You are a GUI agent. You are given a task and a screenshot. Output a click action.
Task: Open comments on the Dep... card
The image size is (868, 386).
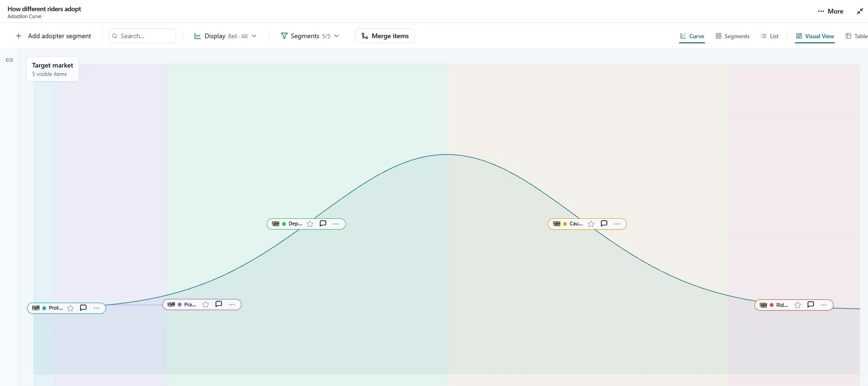(x=323, y=223)
